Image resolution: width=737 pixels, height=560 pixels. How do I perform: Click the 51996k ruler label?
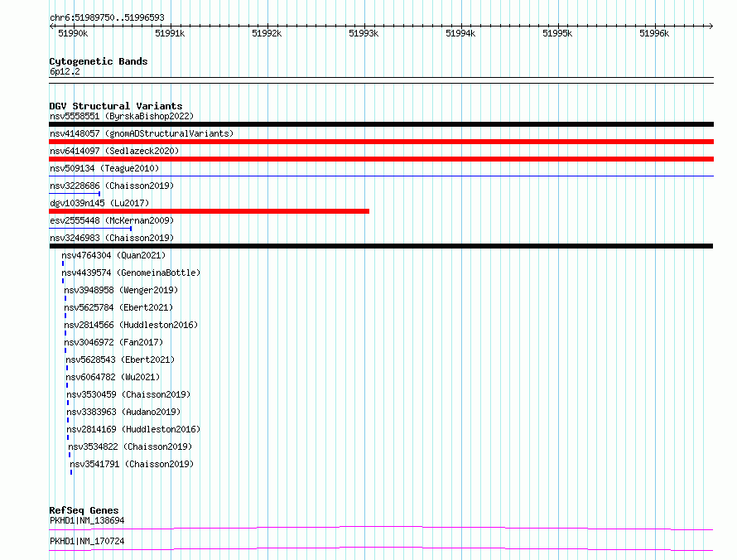tap(654, 33)
